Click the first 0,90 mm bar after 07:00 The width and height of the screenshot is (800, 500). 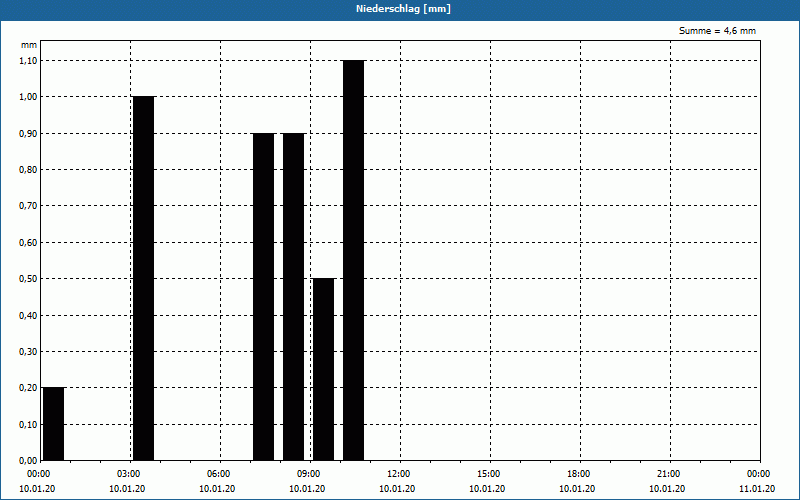(264, 296)
